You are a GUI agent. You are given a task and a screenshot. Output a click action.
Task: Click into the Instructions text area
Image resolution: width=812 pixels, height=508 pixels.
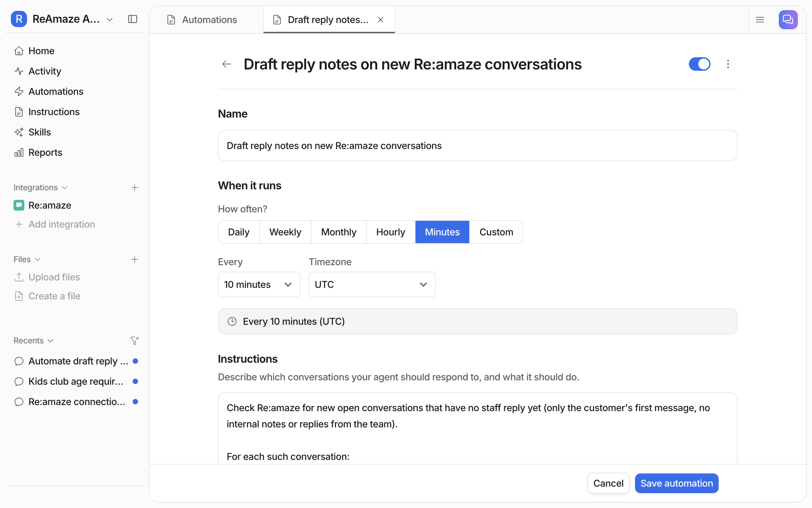click(x=477, y=428)
